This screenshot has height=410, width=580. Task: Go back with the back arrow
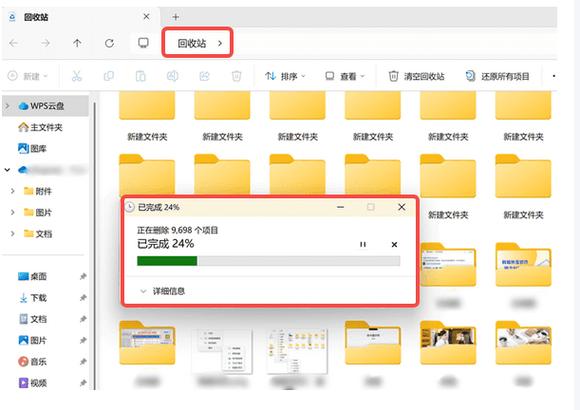tap(14, 43)
